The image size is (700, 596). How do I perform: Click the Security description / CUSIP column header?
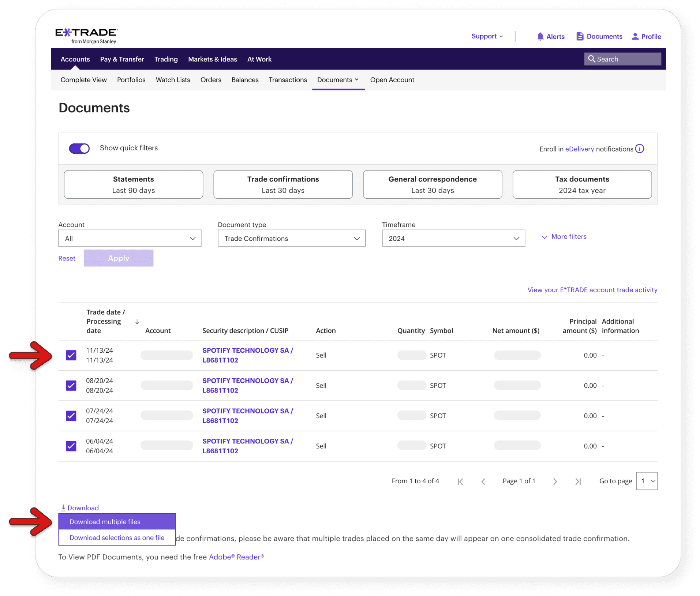click(x=246, y=331)
